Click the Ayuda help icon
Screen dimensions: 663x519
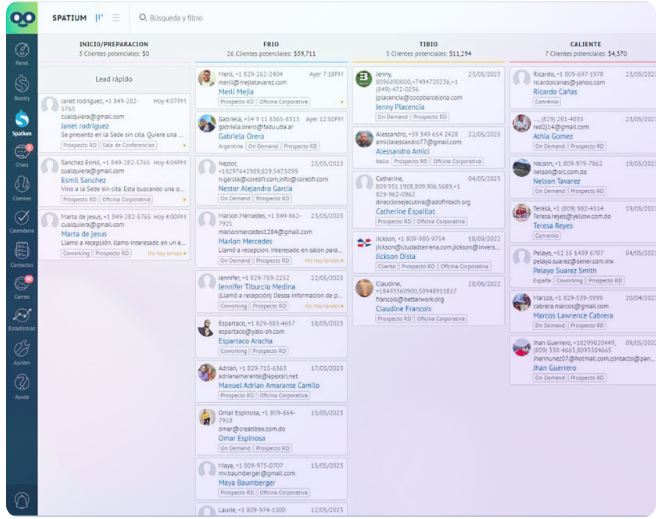point(21,384)
